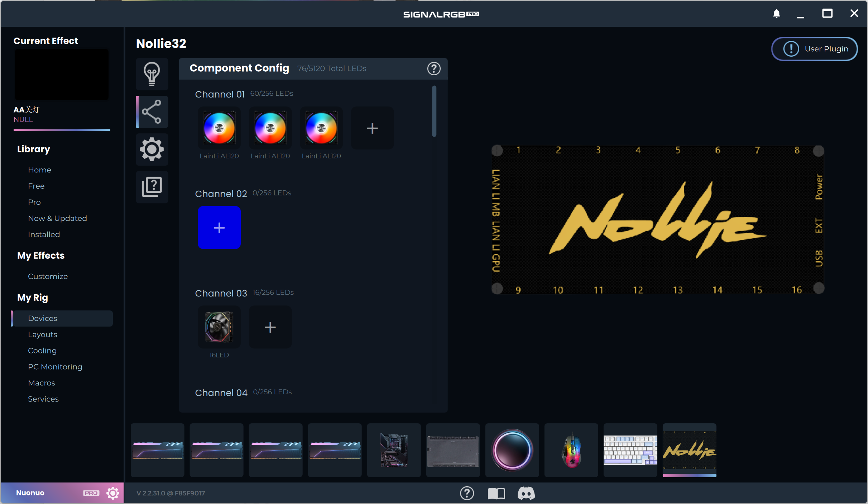
Task: Select first LainLi AL120 fan in Channel 01
Action: (x=219, y=128)
